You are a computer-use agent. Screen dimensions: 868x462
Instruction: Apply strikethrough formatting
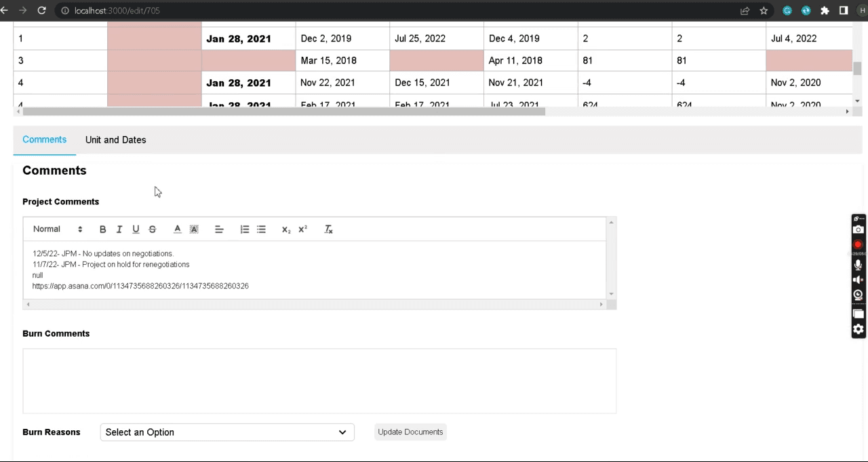pyautogui.click(x=153, y=230)
